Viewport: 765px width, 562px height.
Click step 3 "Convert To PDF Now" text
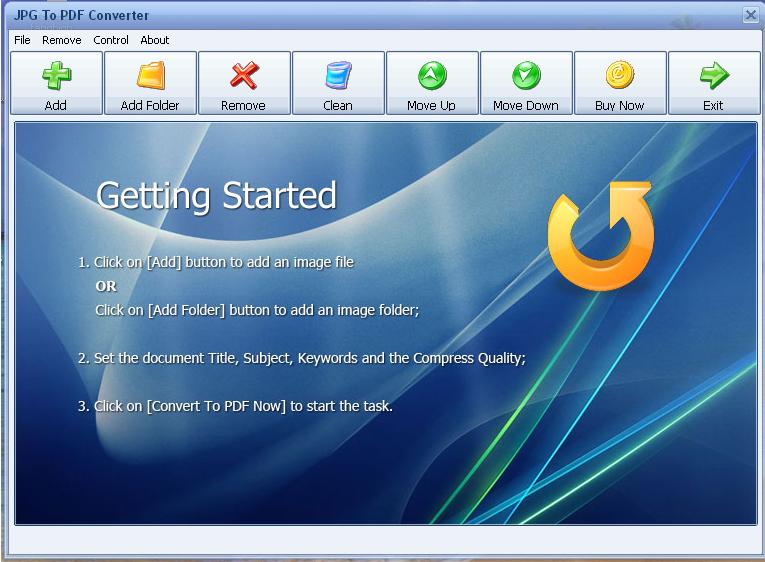235,406
